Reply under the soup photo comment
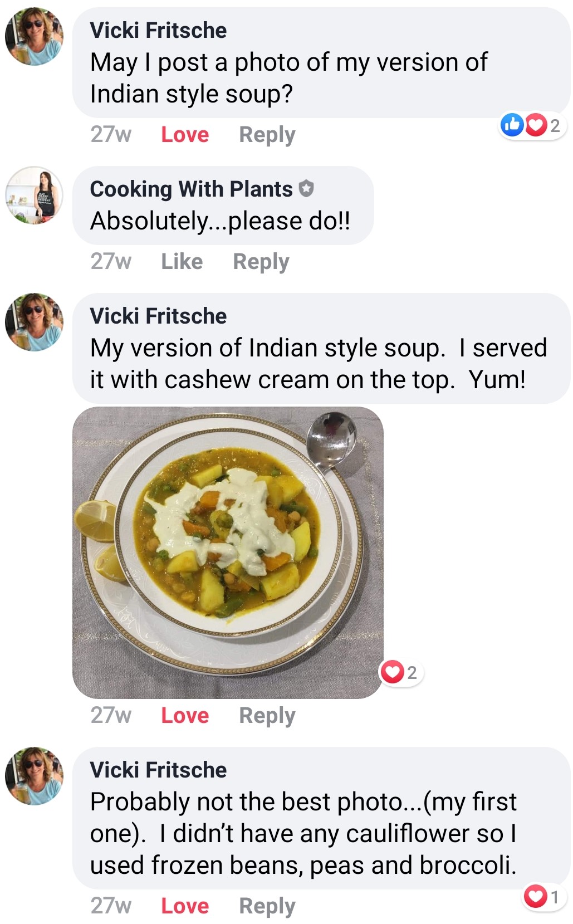This screenshot has width=573, height=924. click(x=267, y=716)
